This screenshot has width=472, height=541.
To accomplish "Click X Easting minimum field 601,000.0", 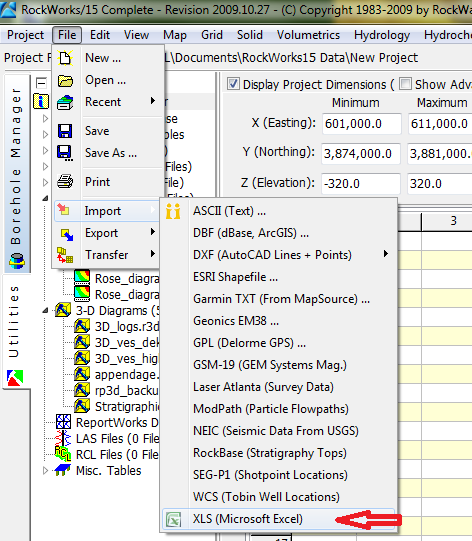I will point(362,124).
